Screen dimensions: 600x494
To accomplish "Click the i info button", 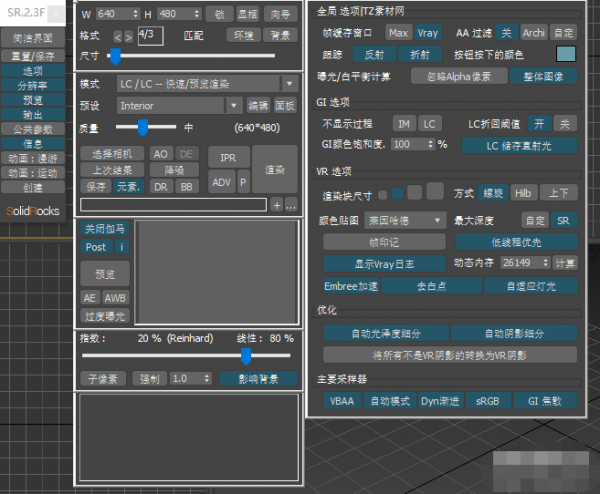I will point(122,247).
